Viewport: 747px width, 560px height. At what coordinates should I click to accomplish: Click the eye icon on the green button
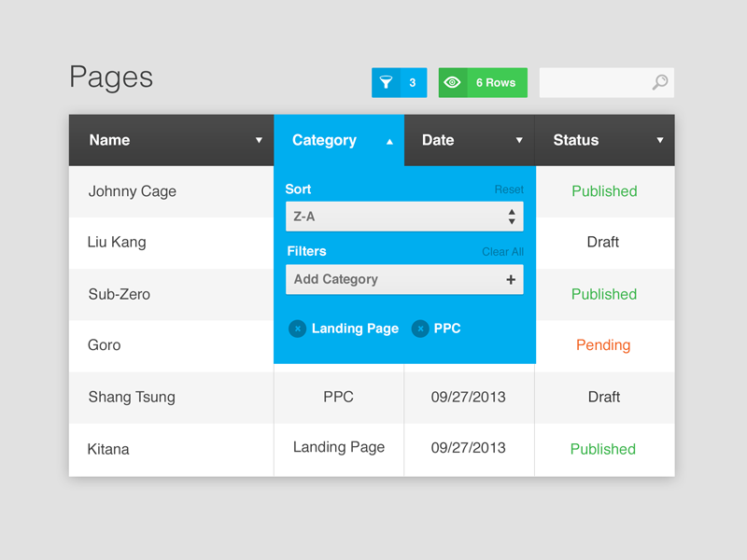tap(453, 82)
